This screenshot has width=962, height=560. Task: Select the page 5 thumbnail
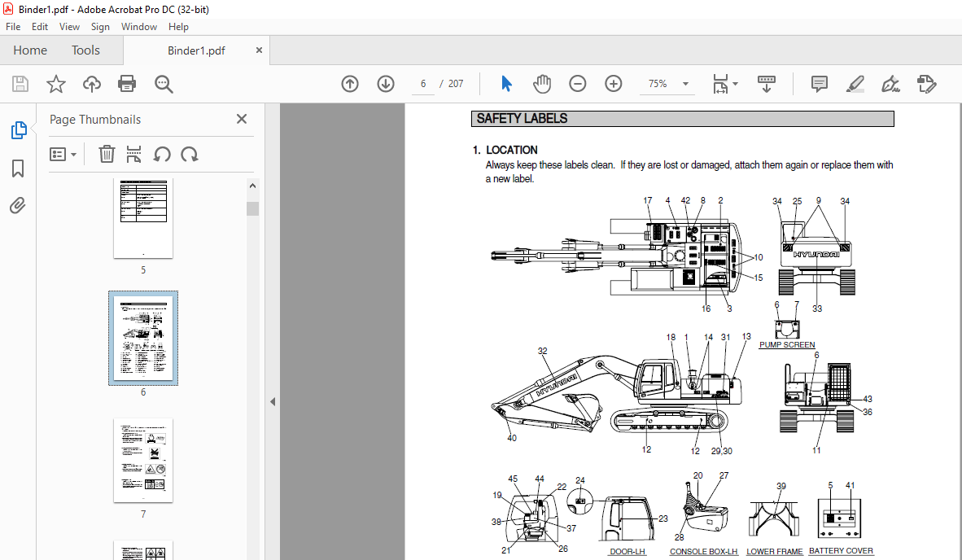tap(143, 218)
